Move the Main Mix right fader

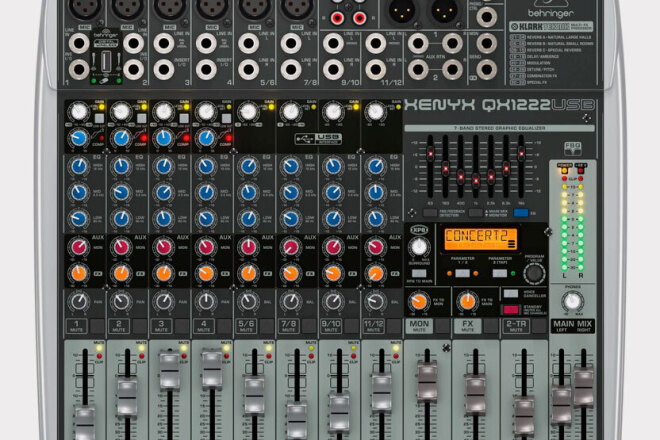coord(584,386)
